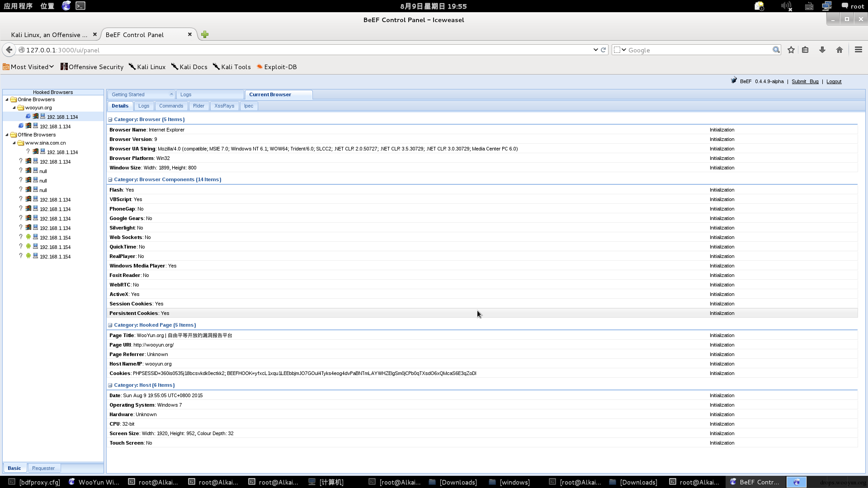The width and height of the screenshot is (868, 488).
Task: Open the URL history dropdown arrow
Action: (595, 50)
